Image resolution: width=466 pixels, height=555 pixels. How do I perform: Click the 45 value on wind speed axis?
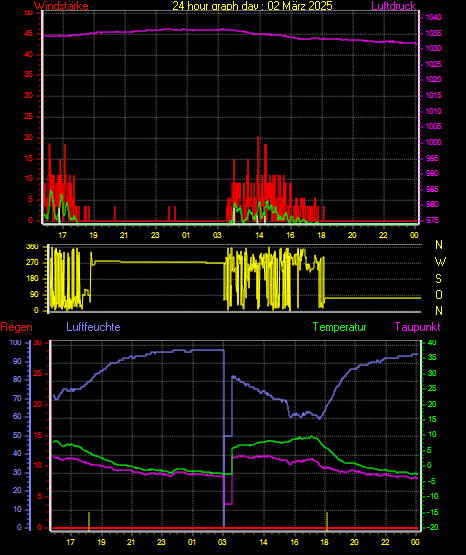(x=29, y=34)
